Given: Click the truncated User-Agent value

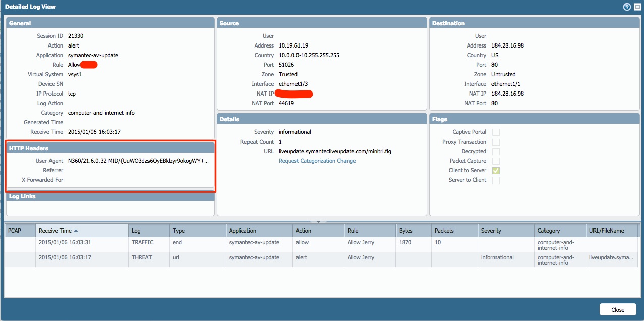Looking at the screenshot, I should pos(138,161).
